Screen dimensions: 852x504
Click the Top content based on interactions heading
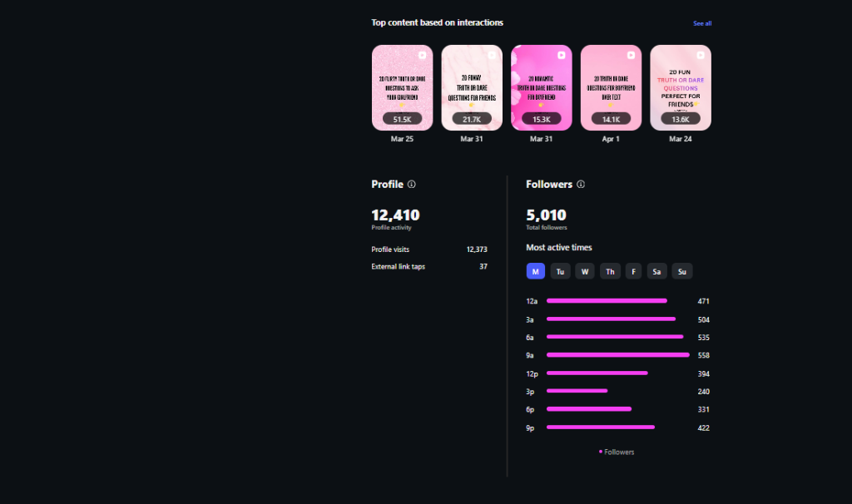coord(437,22)
